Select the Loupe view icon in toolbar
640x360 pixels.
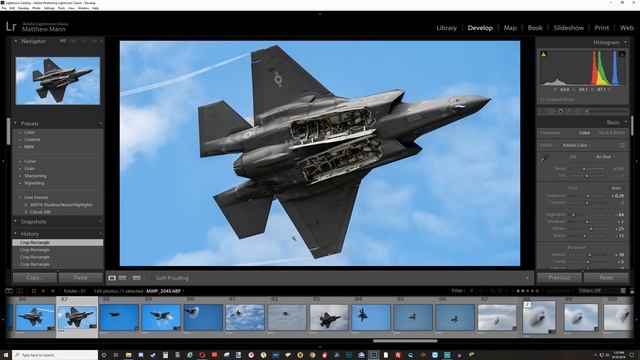[112, 278]
